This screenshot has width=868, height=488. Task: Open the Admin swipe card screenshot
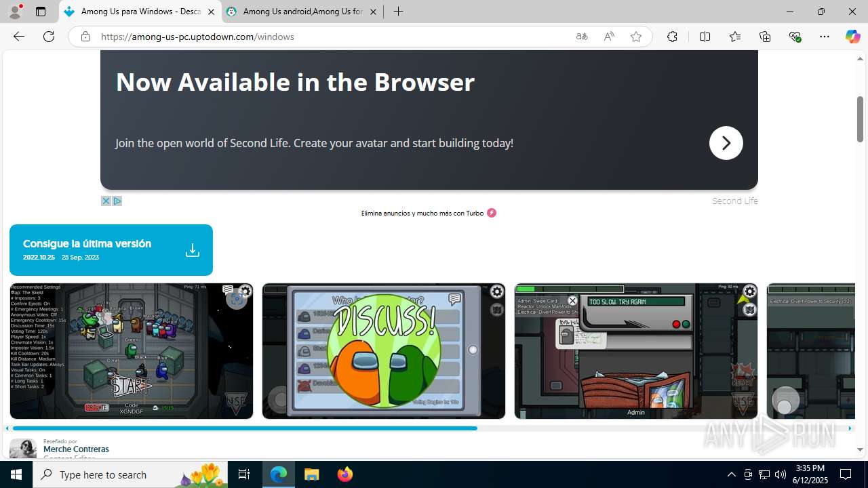[636, 351]
